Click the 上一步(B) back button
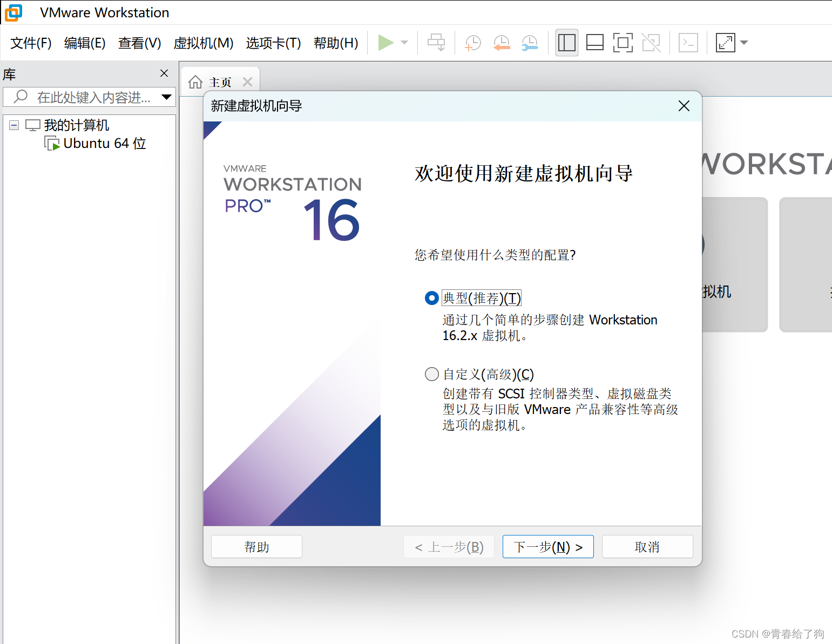Screen dimensions: 832x644 pyautogui.click(x=449, y=547)
